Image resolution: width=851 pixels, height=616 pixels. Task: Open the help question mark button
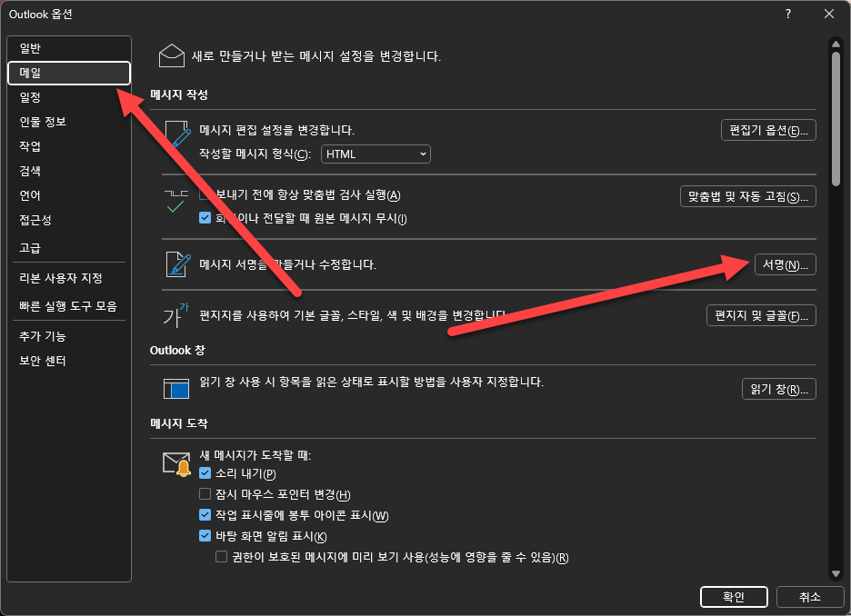click(x=788, y=15)
